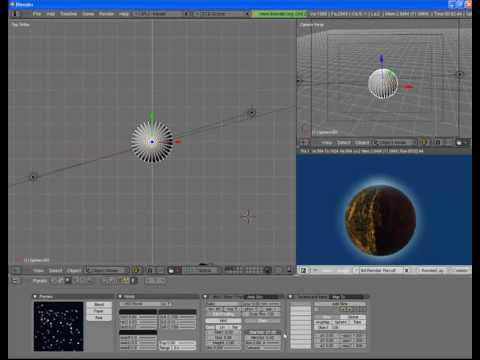Open Select menu of camera view

click(344, 142)
